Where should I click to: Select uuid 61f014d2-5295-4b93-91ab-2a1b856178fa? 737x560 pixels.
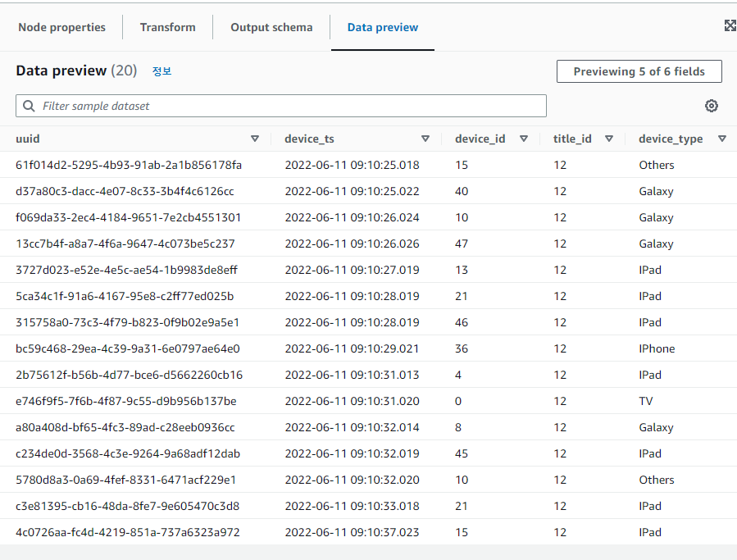(x=129, y=165)
